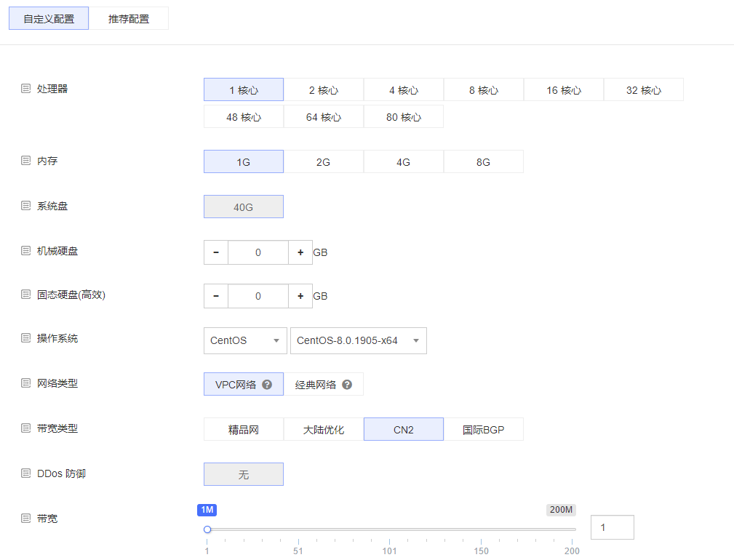Select the 4 核心 processor option
This screenshot has width=734, height=560.
tap(403, 90)
